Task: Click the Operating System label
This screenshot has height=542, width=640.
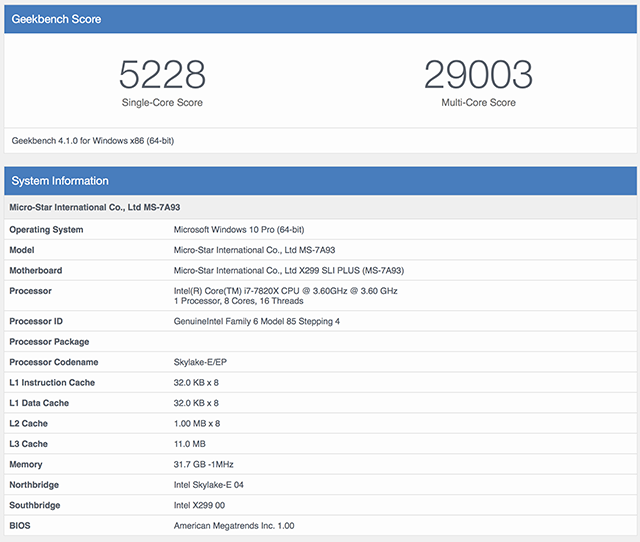Action: coord(46,230)
